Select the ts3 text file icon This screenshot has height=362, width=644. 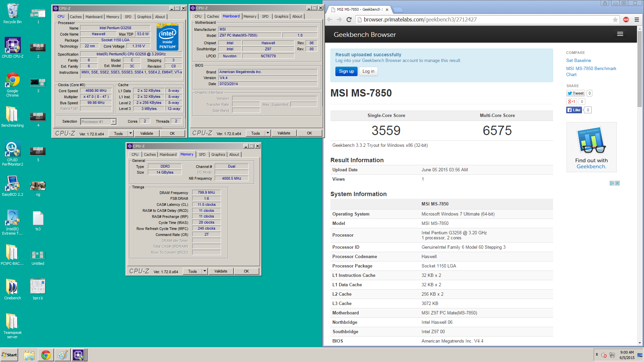[38, 220]
